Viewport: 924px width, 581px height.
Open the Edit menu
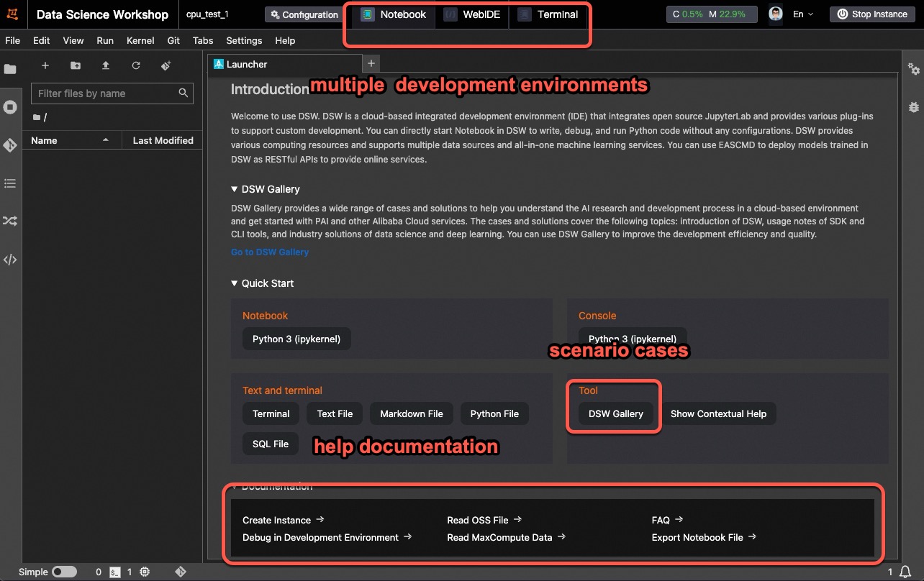pyautogui.click(x=41, y=40)
